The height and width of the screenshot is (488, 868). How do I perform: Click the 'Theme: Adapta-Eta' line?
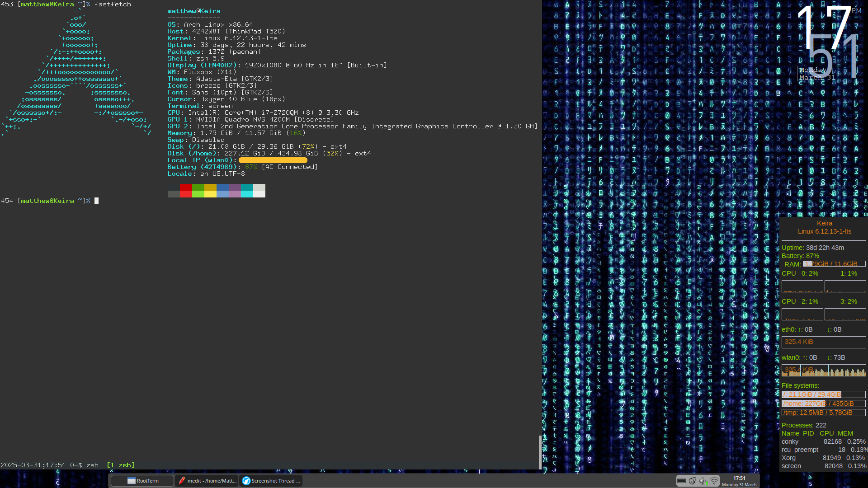(x=220, y=79)
